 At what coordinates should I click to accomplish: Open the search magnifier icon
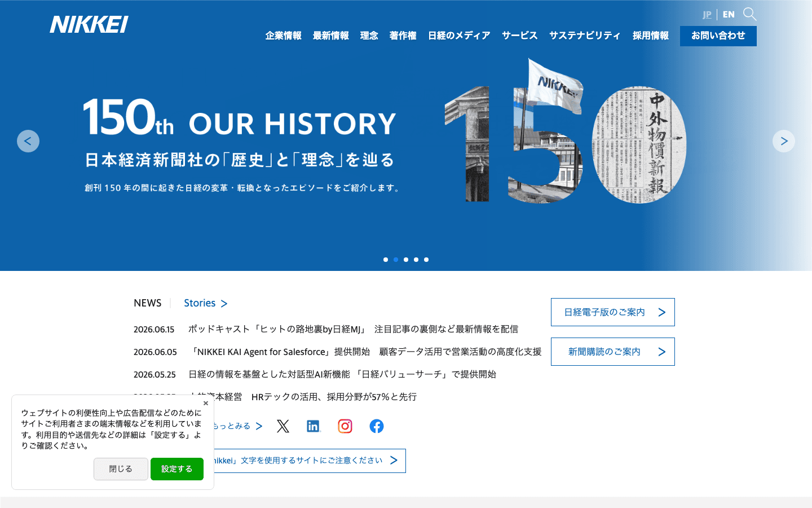[749, 14]
